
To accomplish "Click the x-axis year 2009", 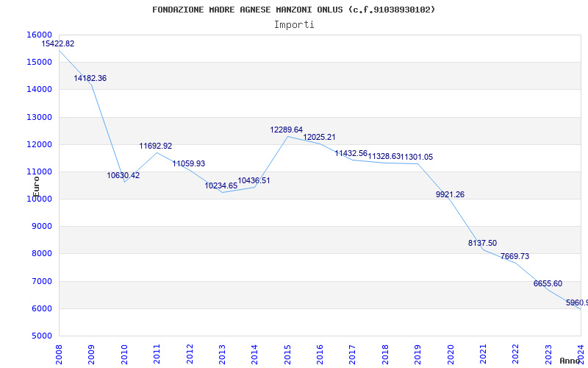I will [91, 354].
